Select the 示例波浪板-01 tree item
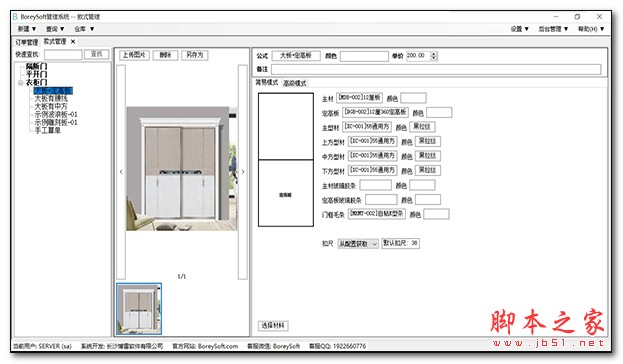623x364 pixels. pyautogui.click(x=56, y=114)
